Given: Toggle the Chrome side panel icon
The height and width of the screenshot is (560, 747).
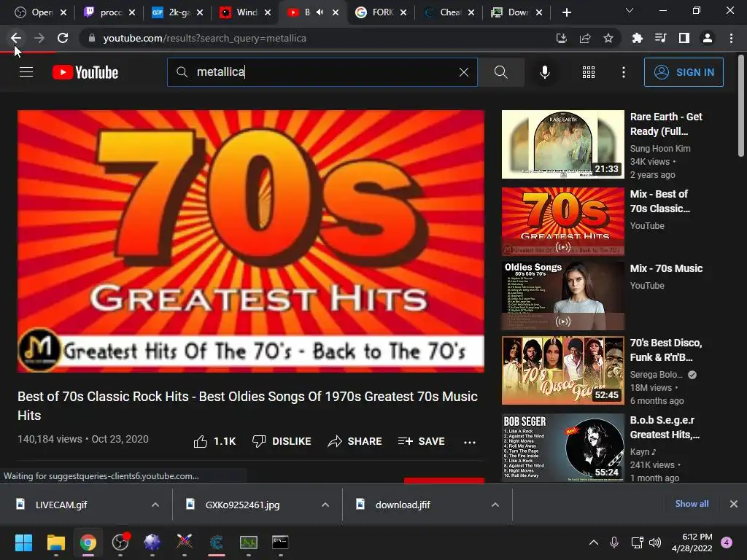Looking at the screenshot, I should (684, 38).
